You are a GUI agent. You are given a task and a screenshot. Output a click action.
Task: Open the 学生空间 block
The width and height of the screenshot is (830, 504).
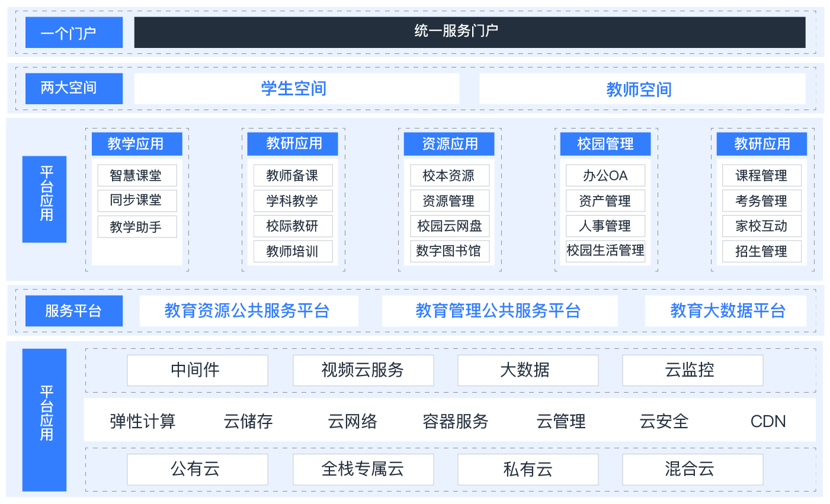pos(297,89)
